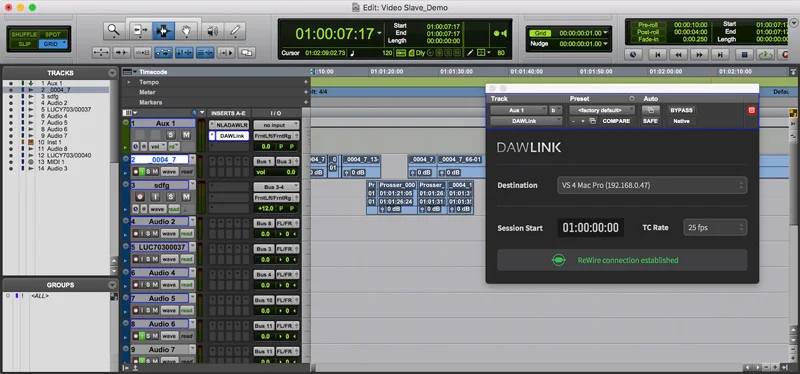Select the Selector tool
The image size is (800, 374).
click(x=163, y=31)
